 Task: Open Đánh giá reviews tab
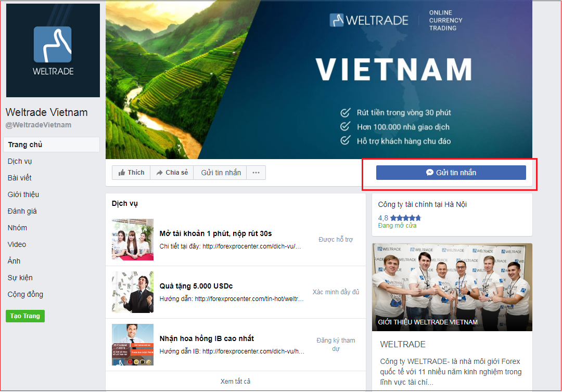[22, 211]
